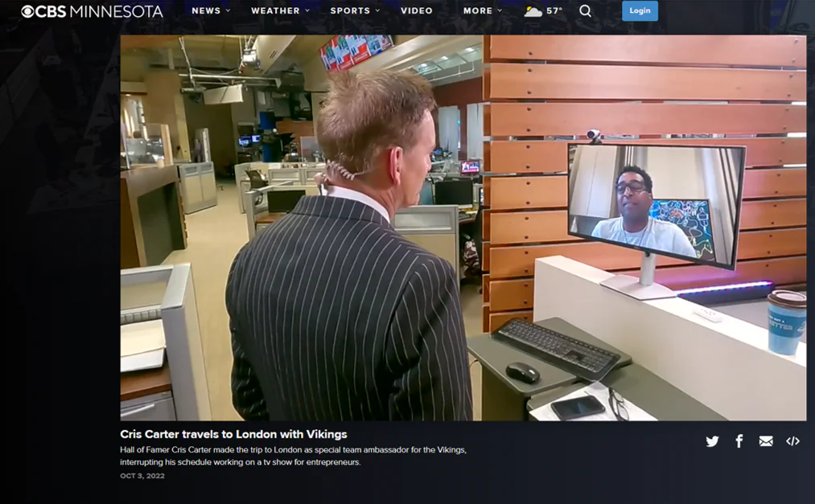The image size is (815, 504).
Task: Expand the Sports menu chevron
Action: [x=377, y=11]
